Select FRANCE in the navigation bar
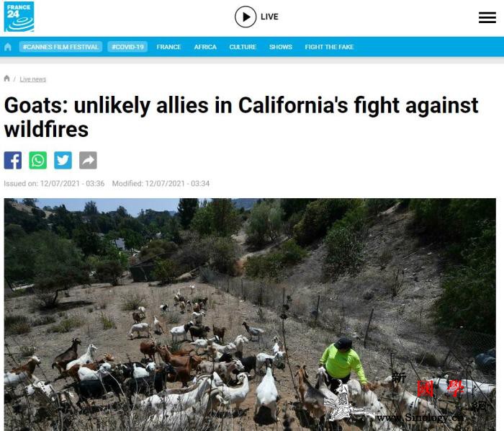504x431 pixels. point(168,47)
